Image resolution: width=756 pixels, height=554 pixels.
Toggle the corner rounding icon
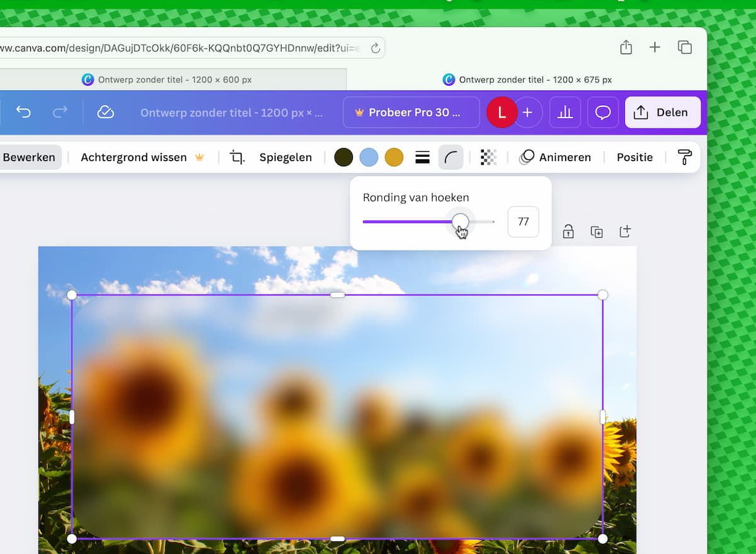450,157
